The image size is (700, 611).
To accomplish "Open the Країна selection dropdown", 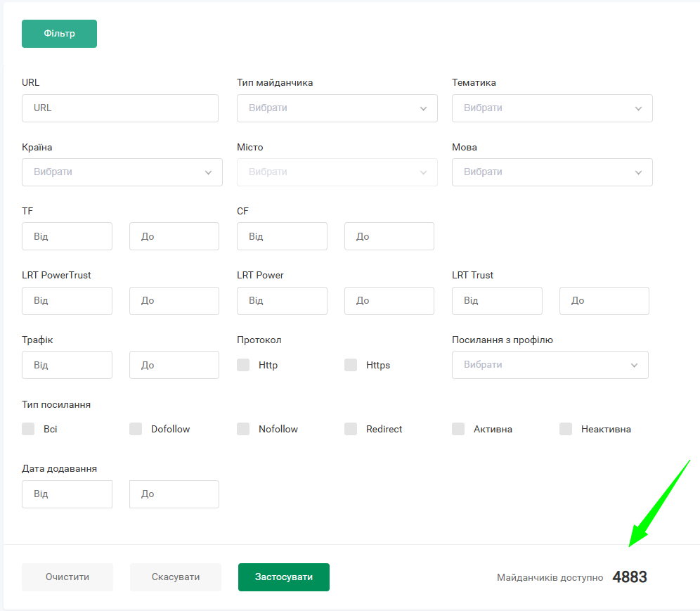I will pyautogui.click(x=122, y=172).
